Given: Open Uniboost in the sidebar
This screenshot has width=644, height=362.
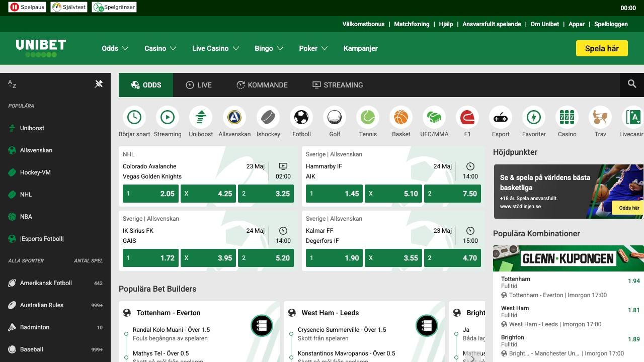Looking at the screenshot, I should 55,128.
